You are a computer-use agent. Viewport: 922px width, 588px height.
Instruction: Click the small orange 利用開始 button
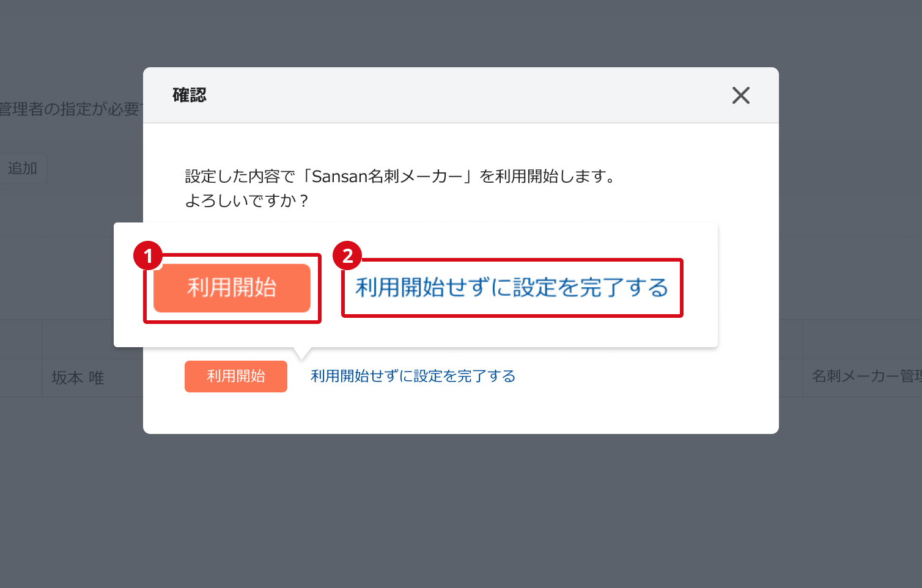236,376
